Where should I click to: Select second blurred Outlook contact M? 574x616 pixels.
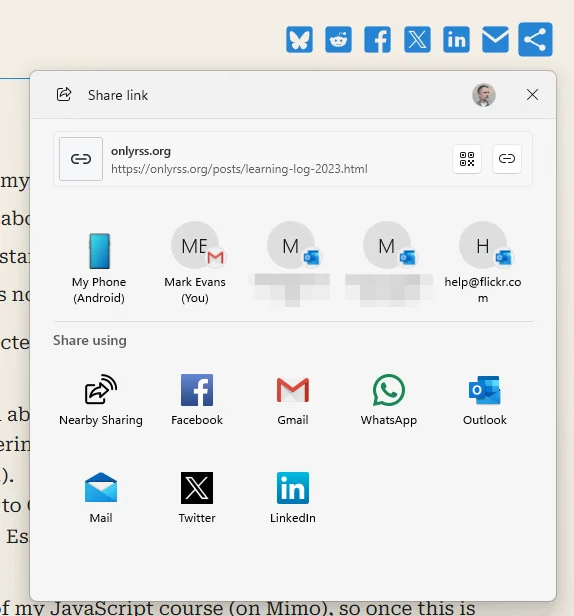[387, 263]
